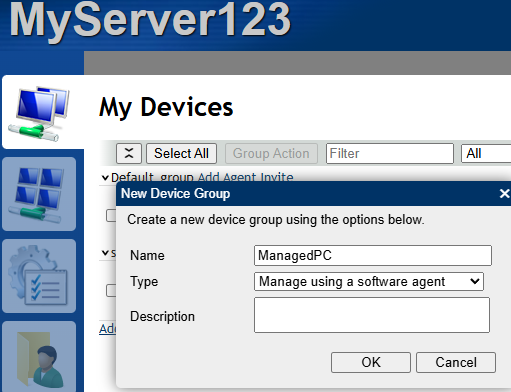Open the user folder sidebar icon
This screenshot has height=392, width=511.
pyautogui.click(x=39, y=357)
